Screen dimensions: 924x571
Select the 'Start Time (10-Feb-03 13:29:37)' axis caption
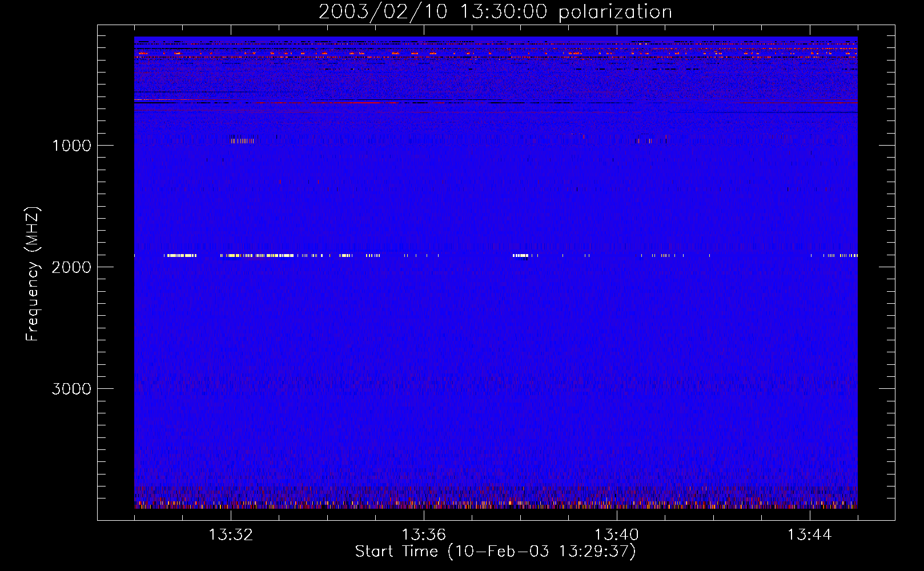point(496,552)
